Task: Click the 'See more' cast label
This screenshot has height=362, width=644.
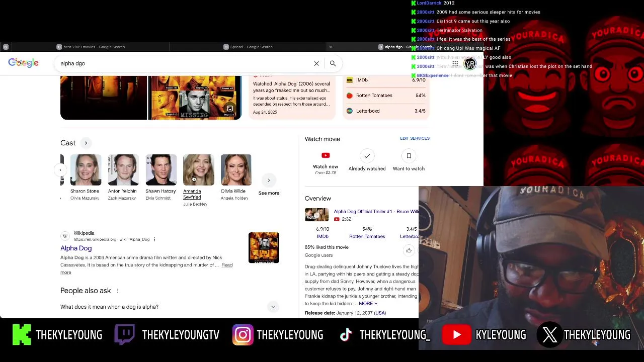Action: tap(269, 193)
